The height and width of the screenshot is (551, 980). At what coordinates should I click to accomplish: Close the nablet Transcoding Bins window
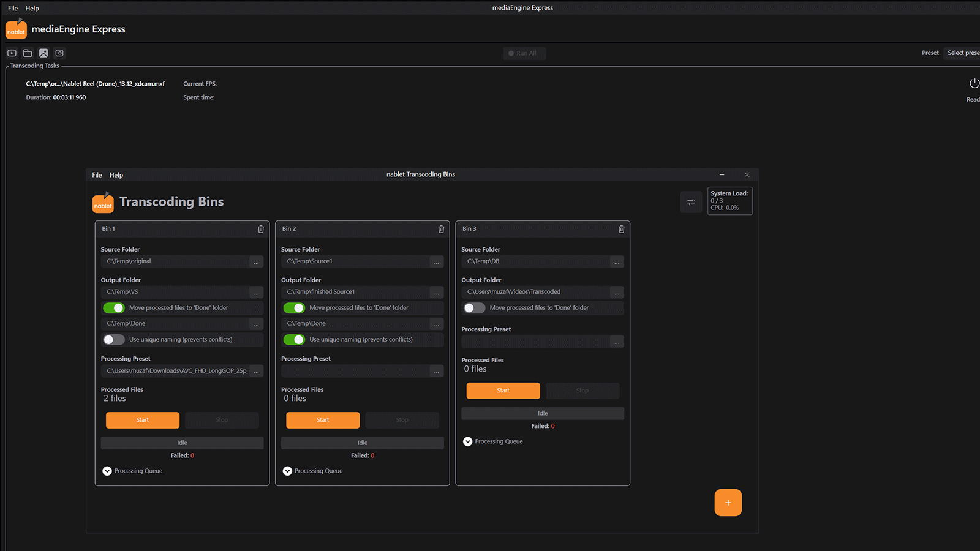click(x=747, y=175)
